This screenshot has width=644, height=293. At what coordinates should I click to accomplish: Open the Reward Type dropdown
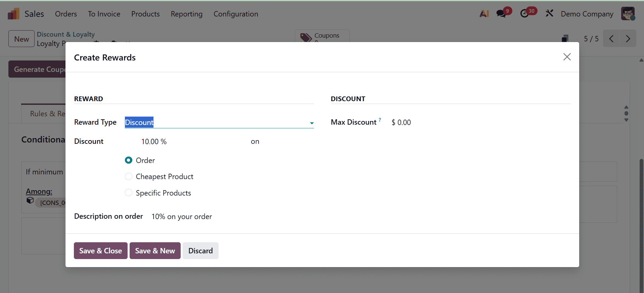coord(312,123)
